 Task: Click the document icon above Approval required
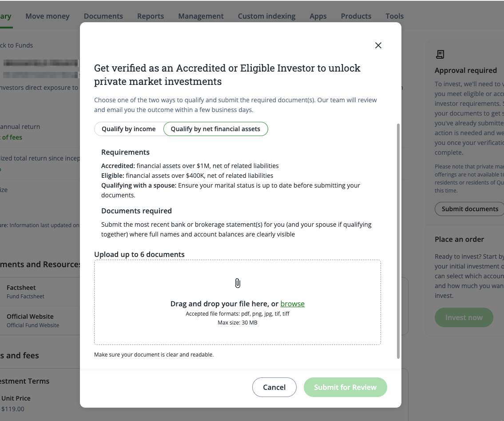click(440, 54)
